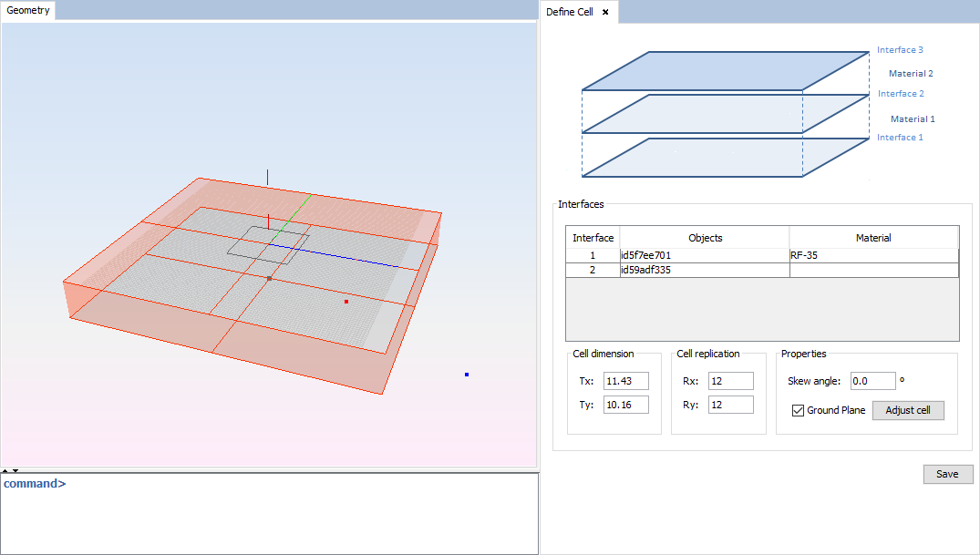Click the Ry replication input
Screen dimensions: 980x555
coord(730,405)
